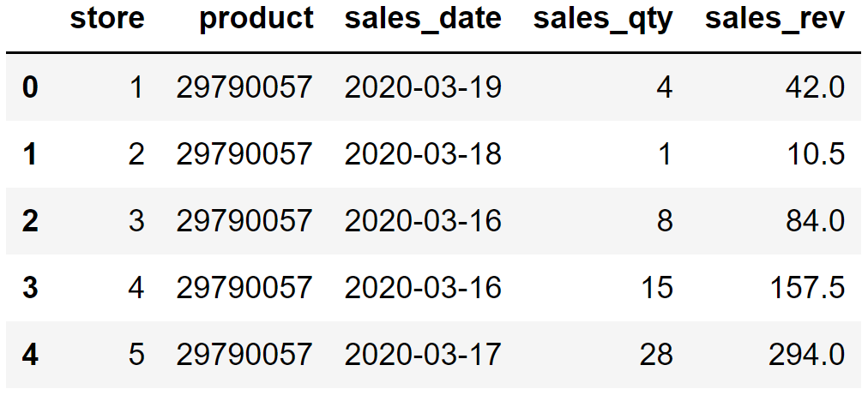Select row index 1
Viewport: 868px width, 395px height.
[30, 154]
